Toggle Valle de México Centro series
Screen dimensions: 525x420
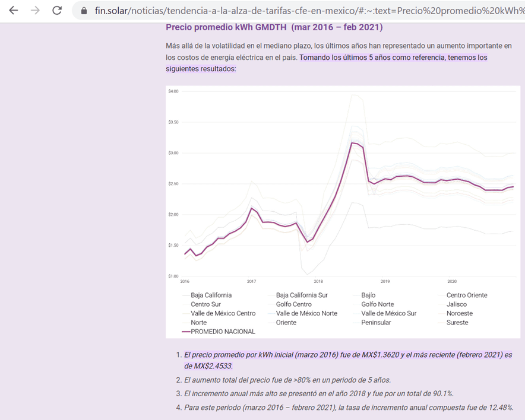223,313
